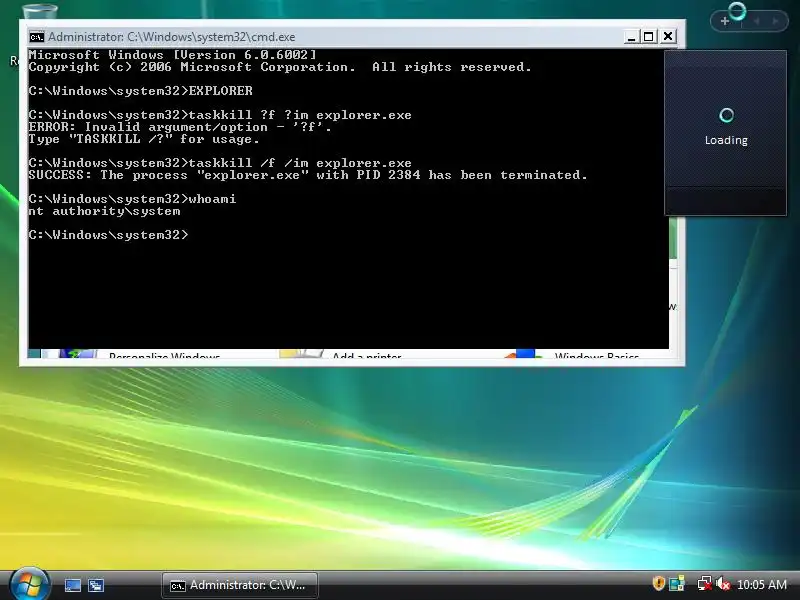Select the Recycle Bin desktop icon
This screenshot has height=600, width=800.
(40, 11)
